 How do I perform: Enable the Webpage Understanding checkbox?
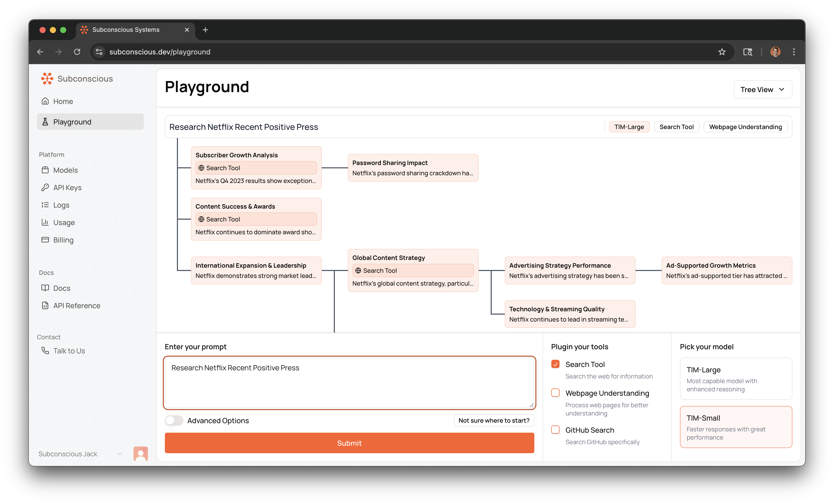coord(555,393)
